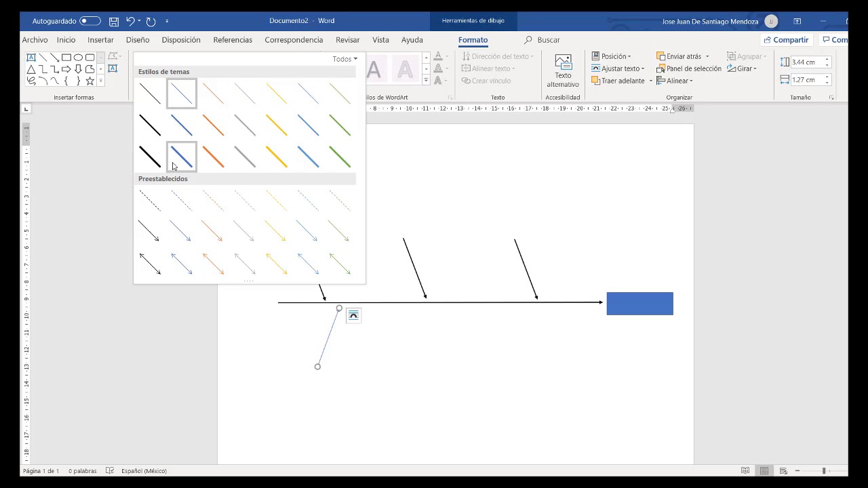The width and height of the screenshot is (868, 488).
Task: Switch to the Referencias tab
Action: 233,40
